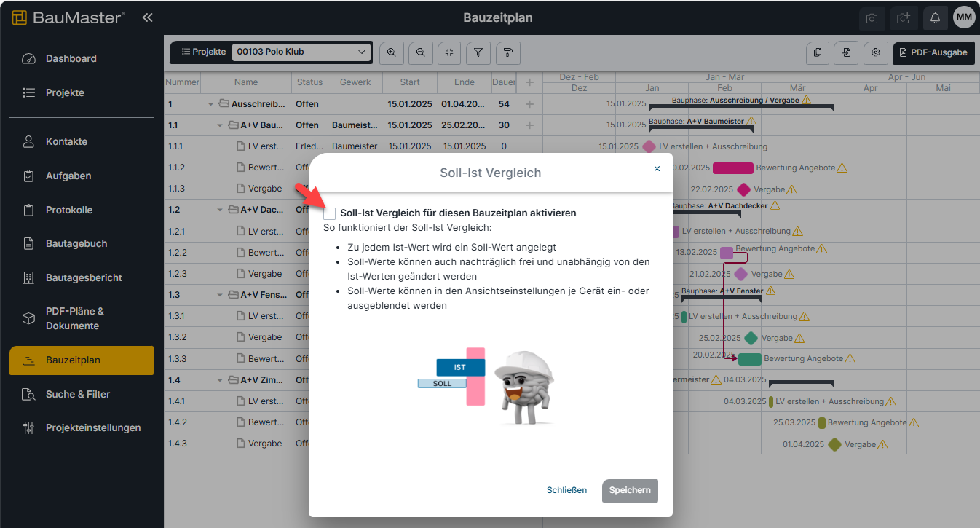Click pink diamond milestone on 15.01.2025
This screenshot has height=528, width=980.
pos(649,146)
